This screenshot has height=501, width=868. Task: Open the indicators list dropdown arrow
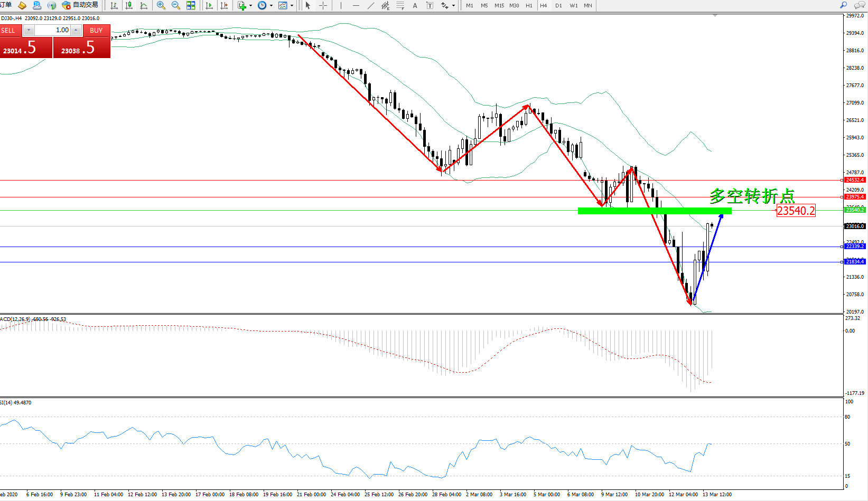[250, 6]
